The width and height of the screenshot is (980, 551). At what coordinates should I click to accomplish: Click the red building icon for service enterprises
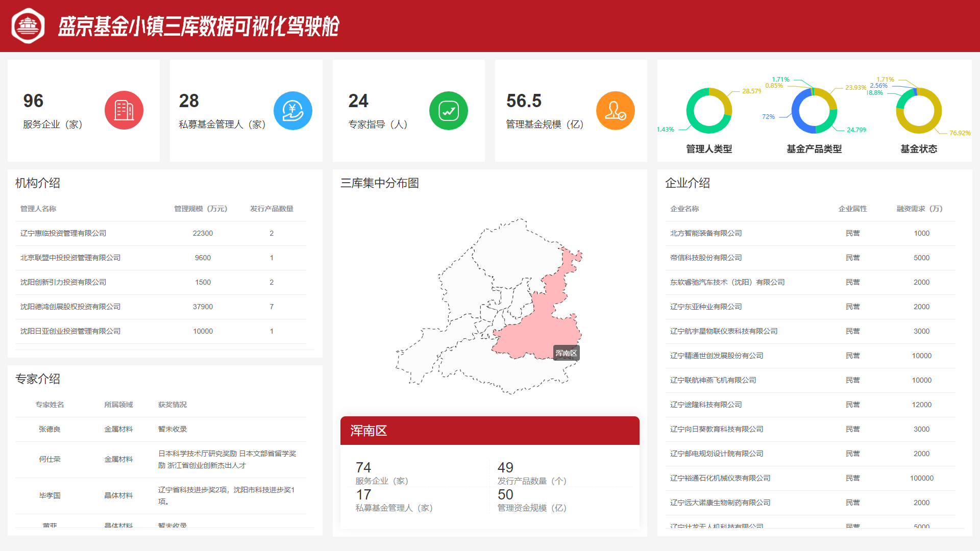124,110
